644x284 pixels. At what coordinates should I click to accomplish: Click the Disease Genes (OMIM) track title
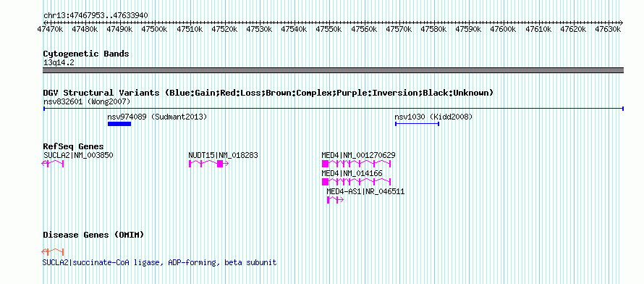click(x=93, y=235)
